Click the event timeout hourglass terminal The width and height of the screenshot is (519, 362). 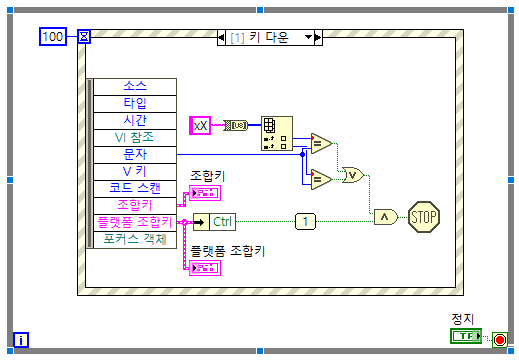(x=84, y=36)
